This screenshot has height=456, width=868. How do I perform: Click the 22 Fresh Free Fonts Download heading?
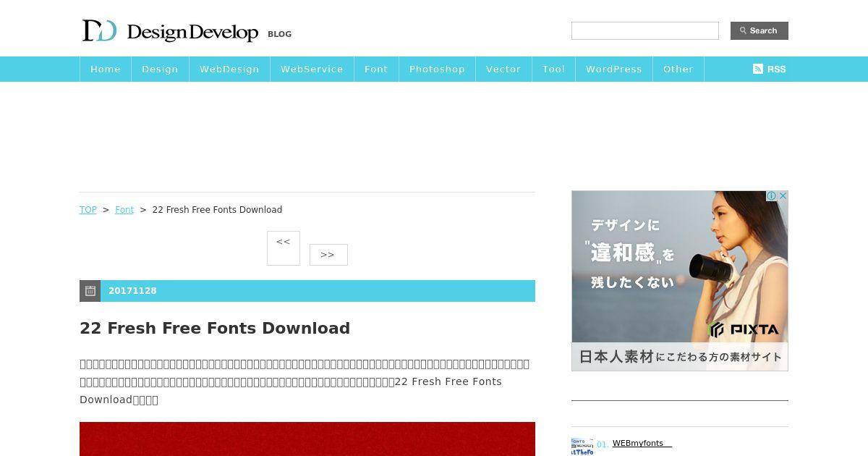click(215, 328)
